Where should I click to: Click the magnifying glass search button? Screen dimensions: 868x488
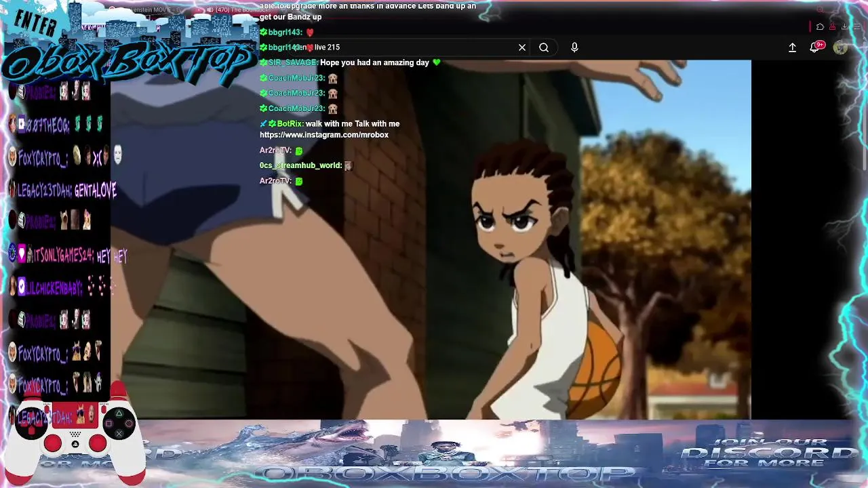[x=544, y=47]
